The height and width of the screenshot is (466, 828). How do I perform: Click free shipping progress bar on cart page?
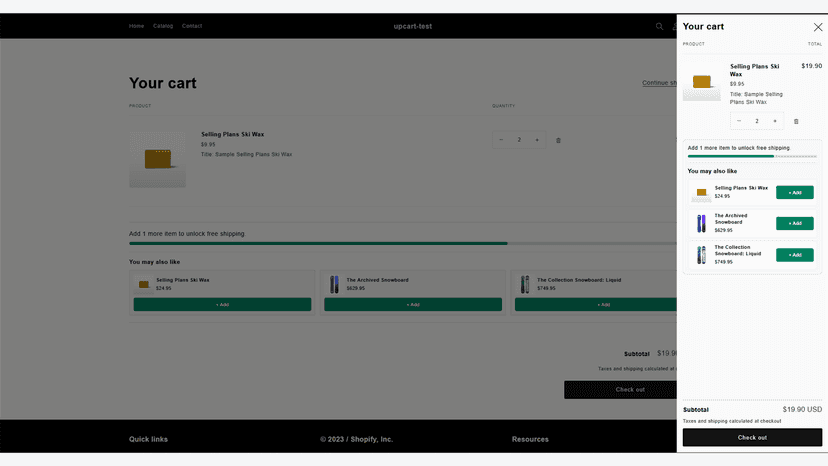coord(402,244)
